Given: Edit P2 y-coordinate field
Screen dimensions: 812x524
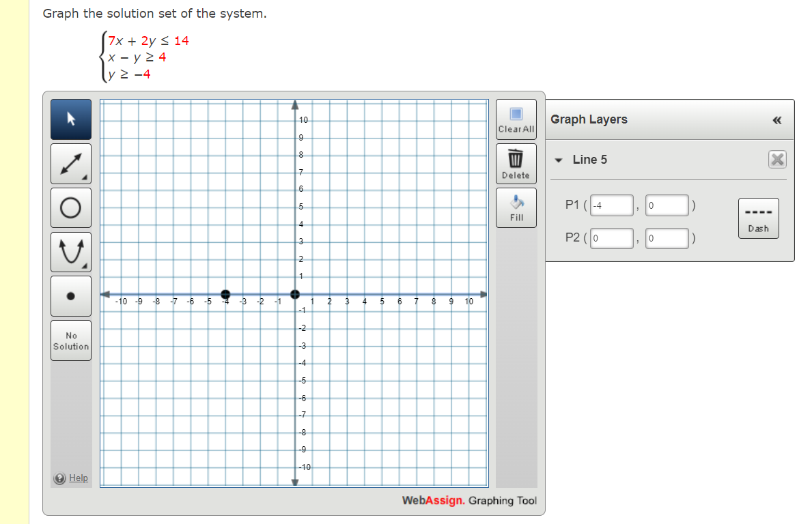Looking at the screenshot, I should point(667,239).
